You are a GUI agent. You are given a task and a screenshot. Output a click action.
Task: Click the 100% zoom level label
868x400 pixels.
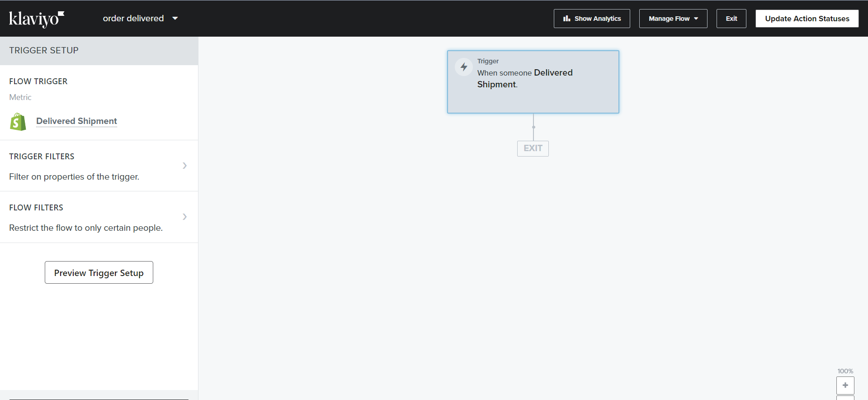point(845,371)
